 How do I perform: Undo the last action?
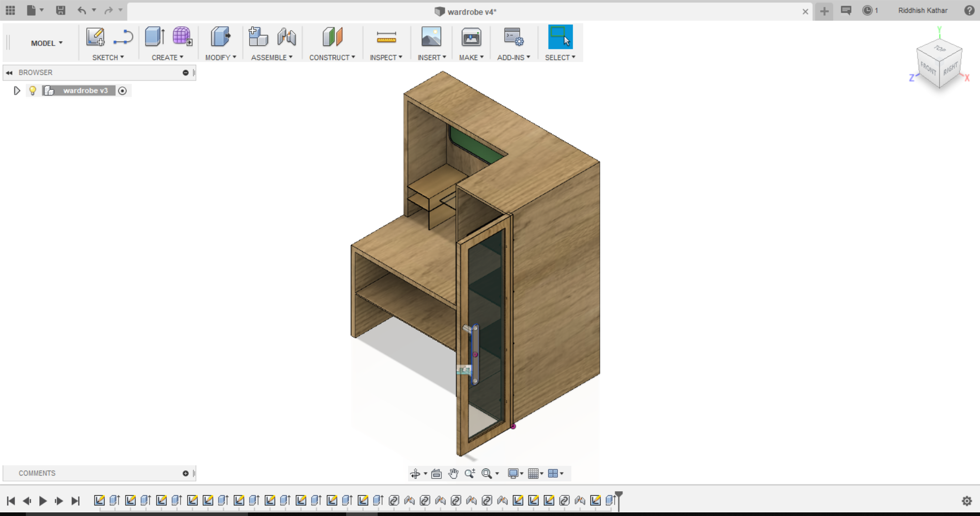[82, 10]
